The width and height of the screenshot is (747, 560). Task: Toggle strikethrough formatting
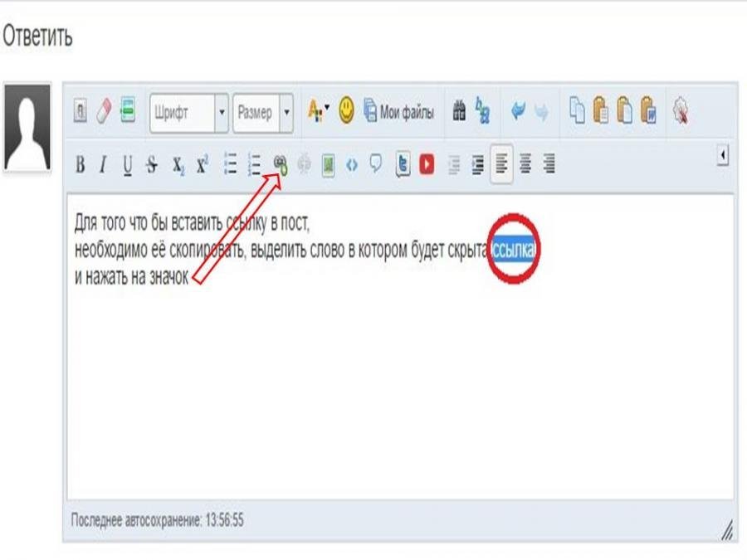(152, 165)
